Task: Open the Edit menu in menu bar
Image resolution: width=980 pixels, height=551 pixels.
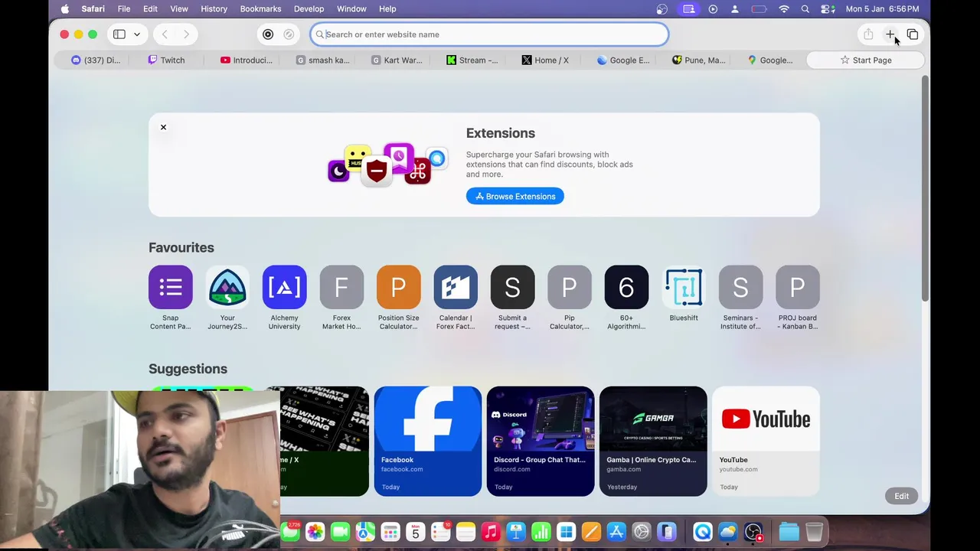Action: (150, 9)
